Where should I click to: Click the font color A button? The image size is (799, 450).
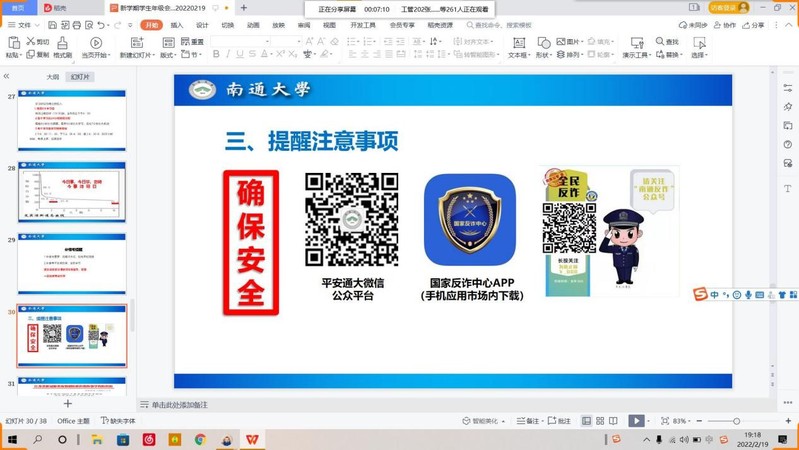tap(264, 54)
